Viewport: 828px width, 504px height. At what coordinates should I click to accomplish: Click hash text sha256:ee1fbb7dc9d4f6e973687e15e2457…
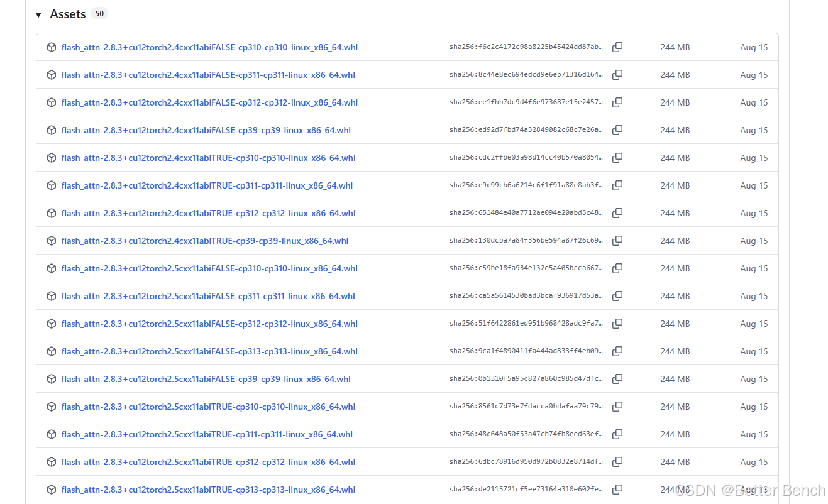click(x=526, y=102)
